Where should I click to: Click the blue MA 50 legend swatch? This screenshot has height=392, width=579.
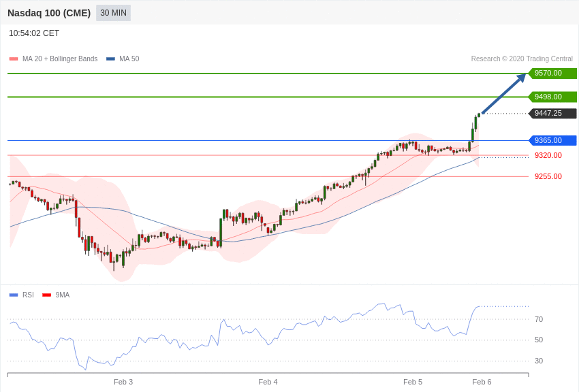point(110,59)
